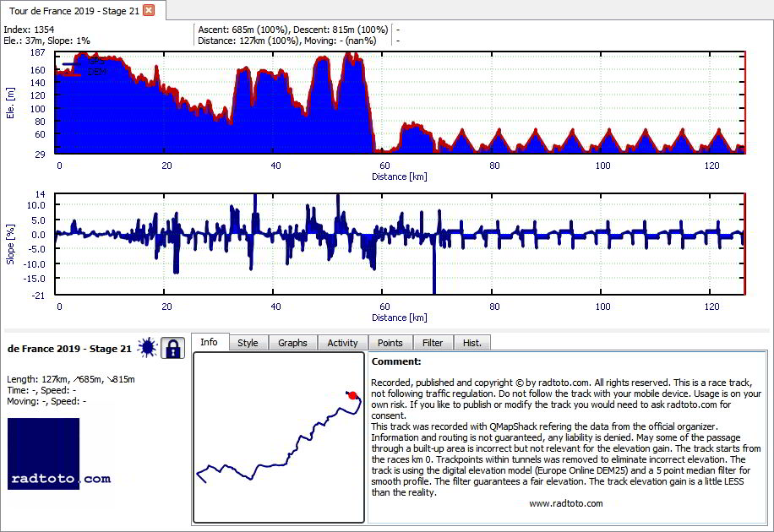This screenshot has height=532, width=774.
Task: Click the www.radtoto.com link in comment
Action: [x=565, y=503]
